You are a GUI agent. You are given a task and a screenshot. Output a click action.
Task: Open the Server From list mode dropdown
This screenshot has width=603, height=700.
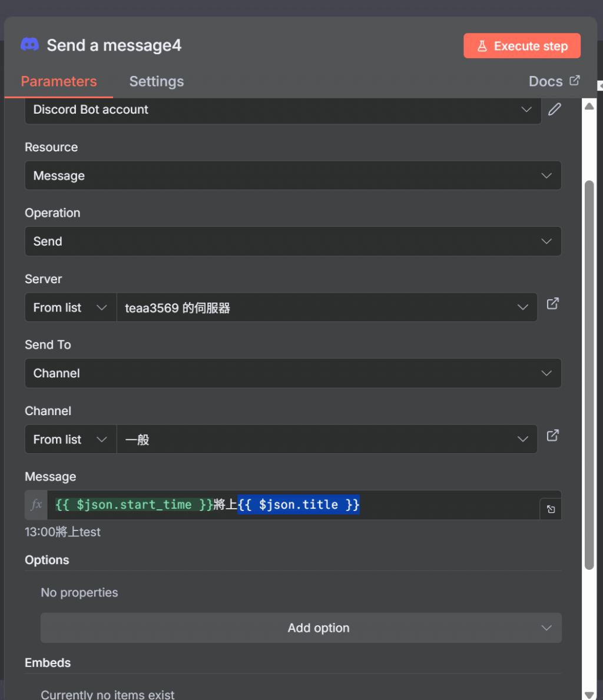tap(71, 307)
